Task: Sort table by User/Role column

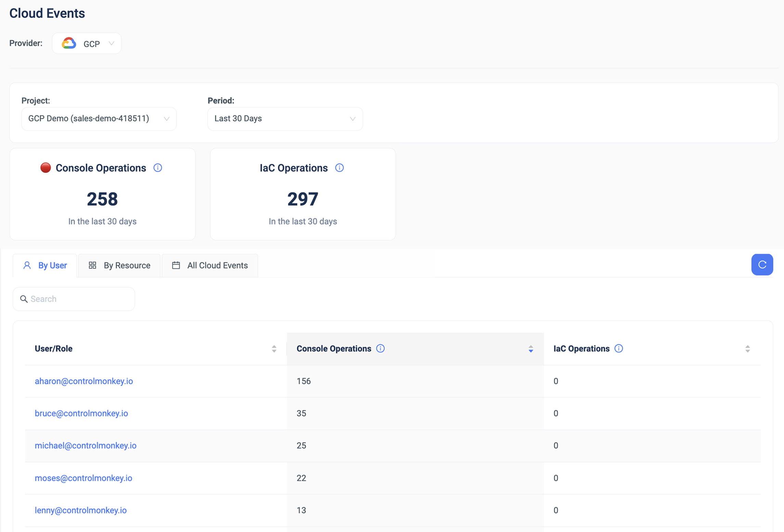Action: [274, 349]
